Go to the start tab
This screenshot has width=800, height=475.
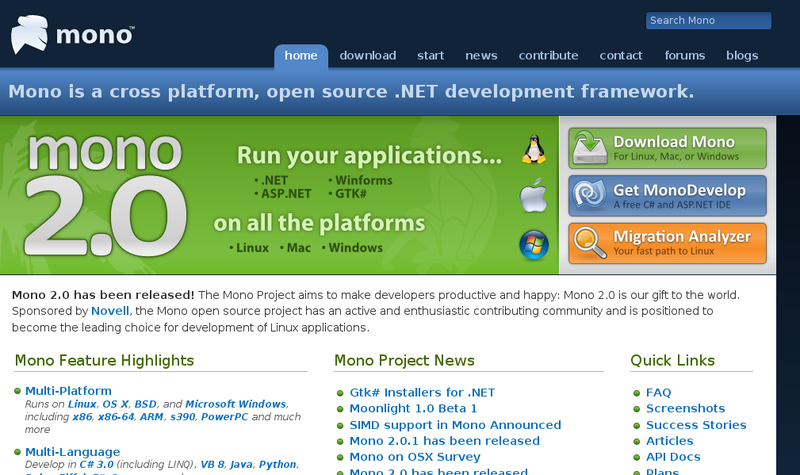[431, 56]
